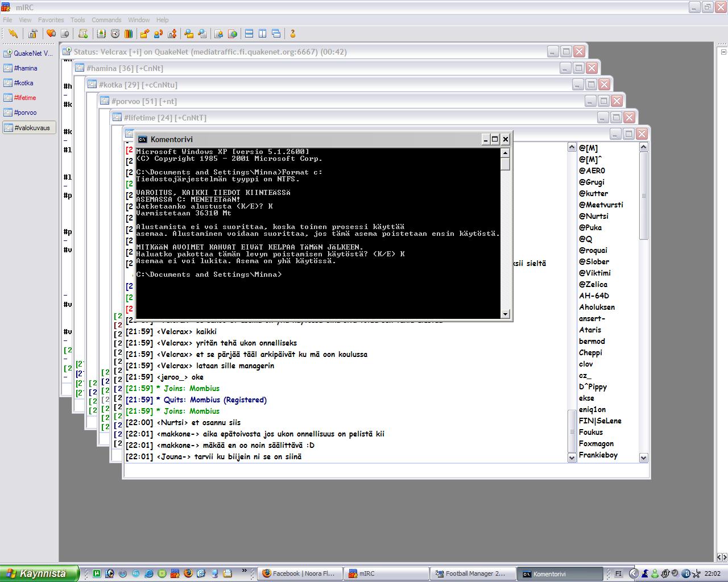728x582 pixels.
Task: Click the nicklist scrollbar down arrow
Action: coord(644,458)
